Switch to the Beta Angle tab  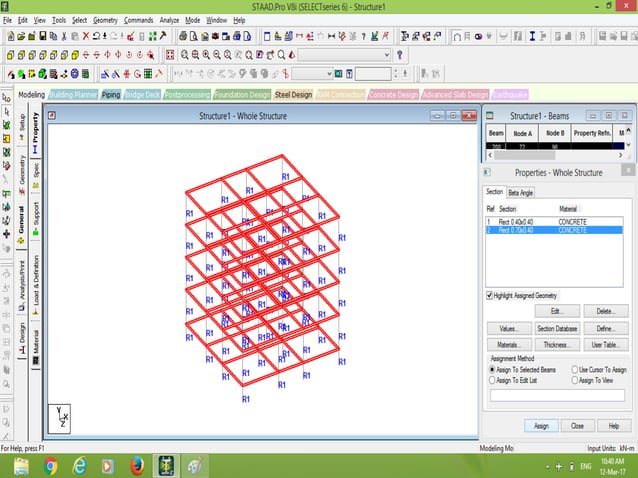pos(521,192)
